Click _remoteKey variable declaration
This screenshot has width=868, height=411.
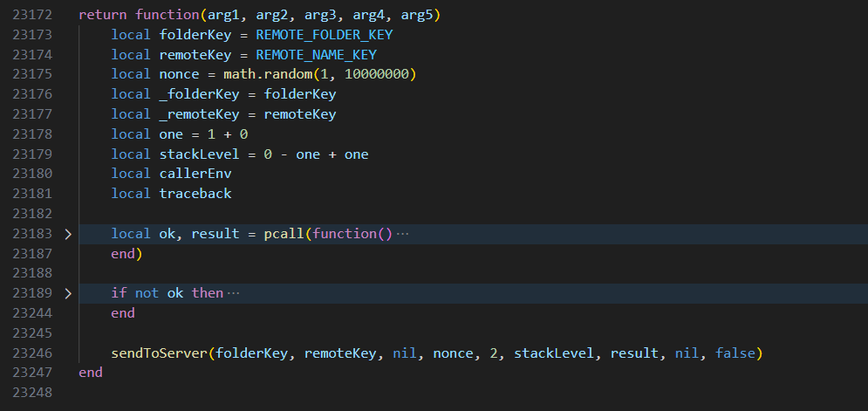pos(199,114)
